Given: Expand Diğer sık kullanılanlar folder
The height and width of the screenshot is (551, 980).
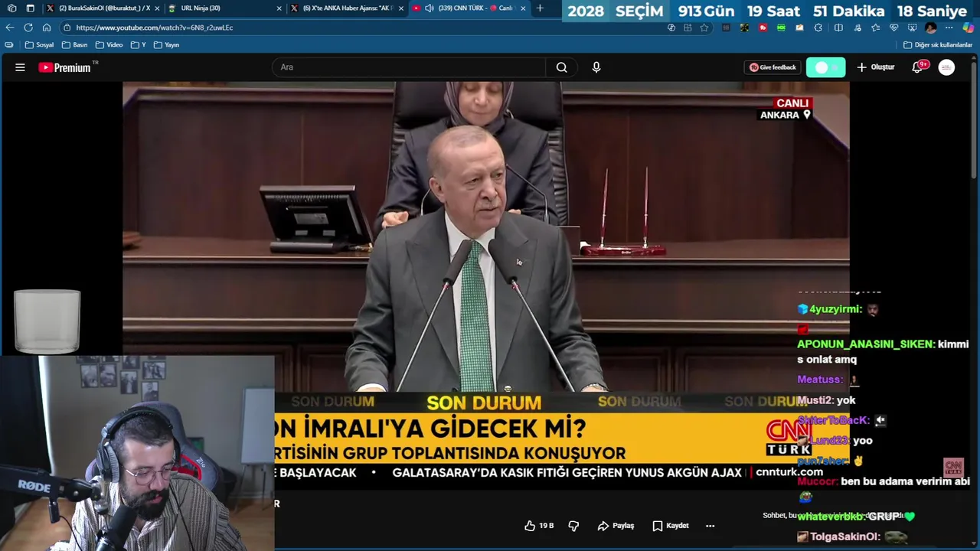Looking at the screenshot, I should pos(938,45).
